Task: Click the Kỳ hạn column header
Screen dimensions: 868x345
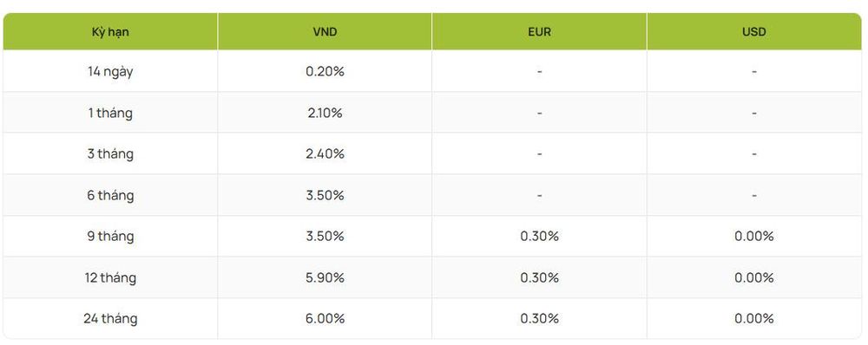Action: click(x=110, y=31)
